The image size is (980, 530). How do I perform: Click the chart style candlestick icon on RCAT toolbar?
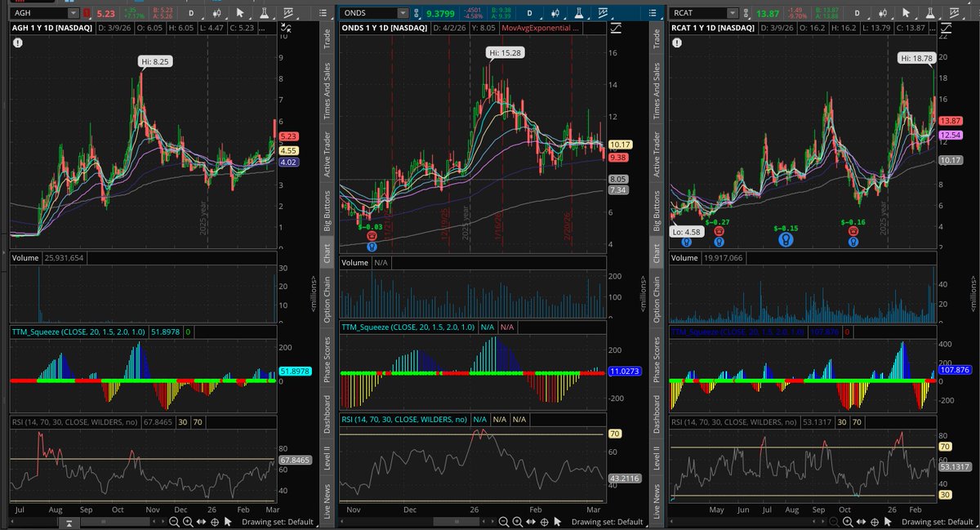pyautogui.click(x=884, y=13)
